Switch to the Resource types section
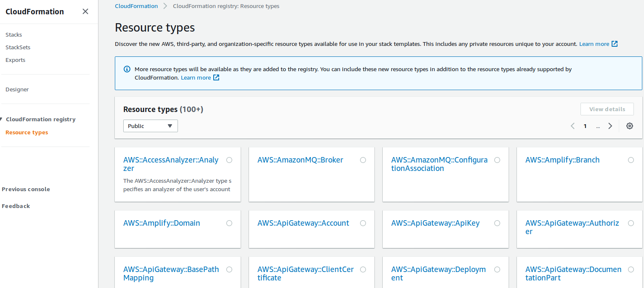Image resolution: width=644 pixels, height=288 pixels. pos(27,132)
